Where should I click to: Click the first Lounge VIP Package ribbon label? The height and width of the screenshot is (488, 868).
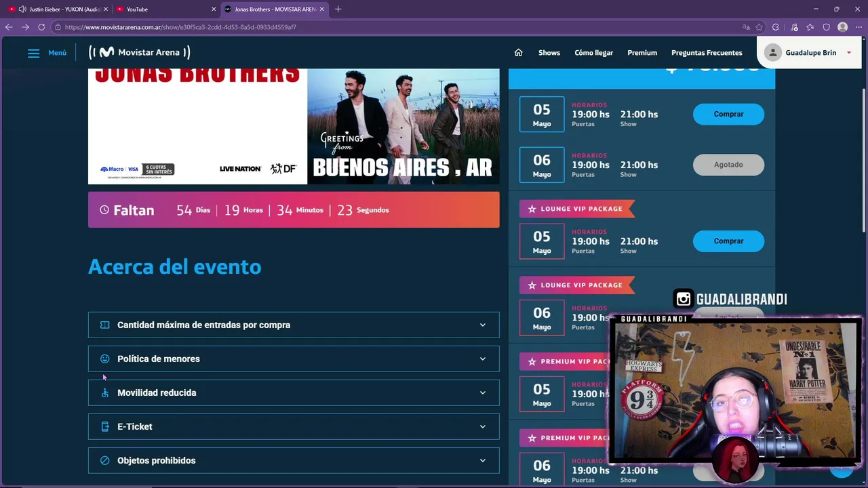[576, 209]
